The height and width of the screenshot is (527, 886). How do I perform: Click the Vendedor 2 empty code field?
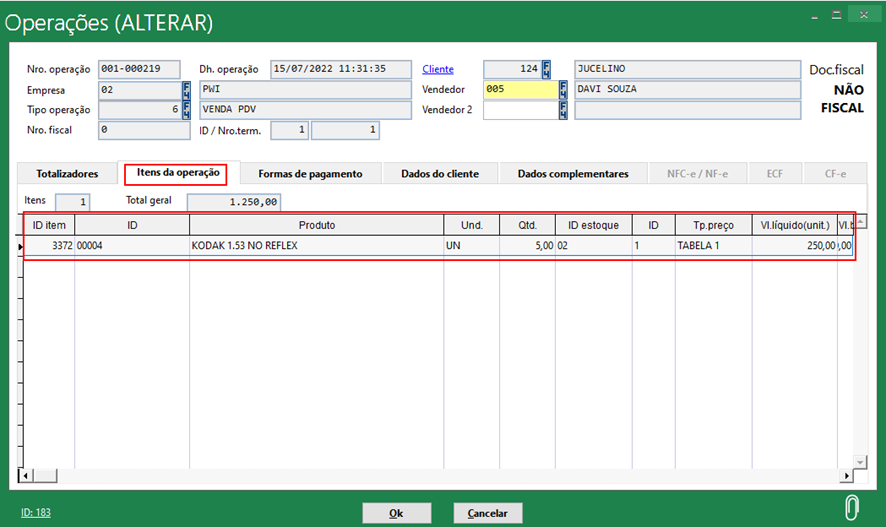pyautogui.click(x=519, y=110)
